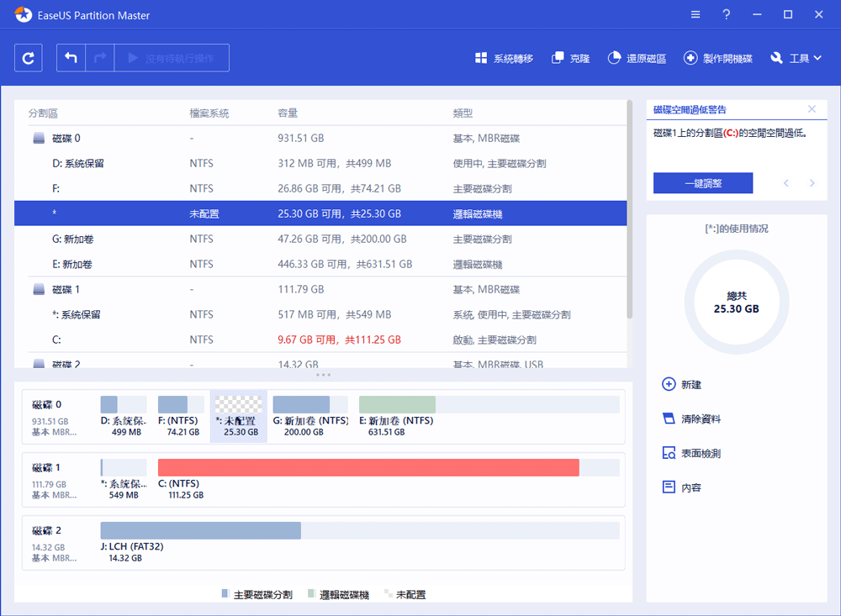Select E: 新加卷 row in partition list
This screenshot has height=616, width=841.
click(x=72, y=264)
